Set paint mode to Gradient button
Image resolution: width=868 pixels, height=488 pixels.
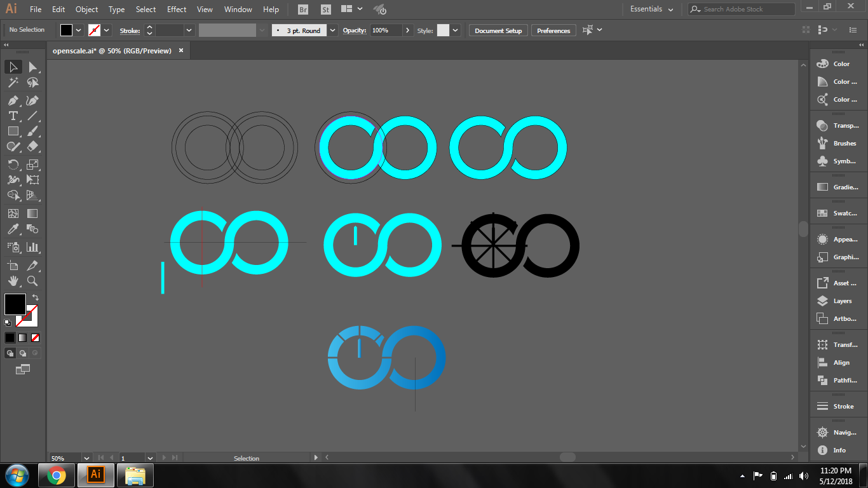23,337
